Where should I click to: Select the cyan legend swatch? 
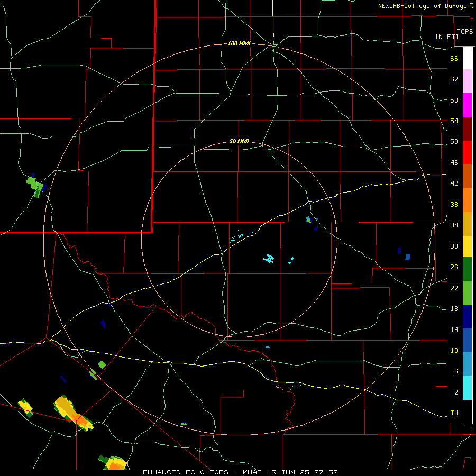pos(467,388)
